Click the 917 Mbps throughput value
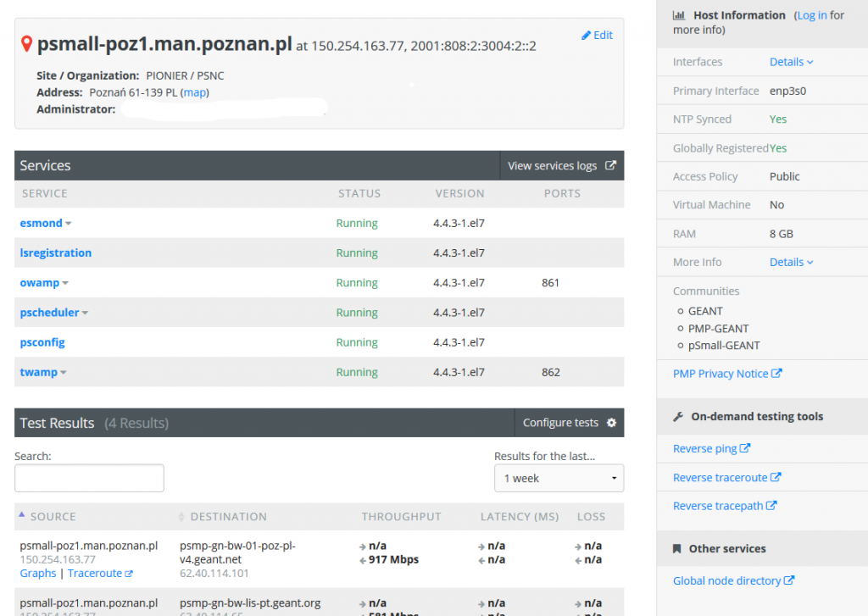868x616 pixels. (x=393, y=559)
